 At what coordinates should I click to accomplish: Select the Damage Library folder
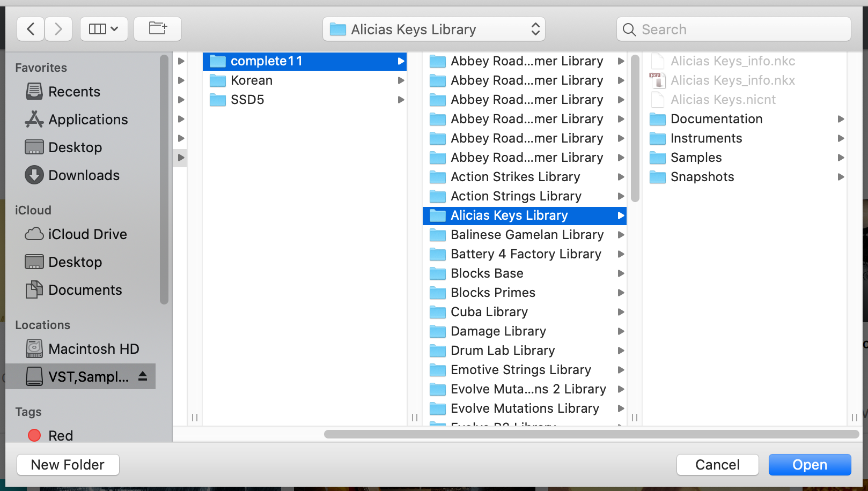[x=525, y=331]
